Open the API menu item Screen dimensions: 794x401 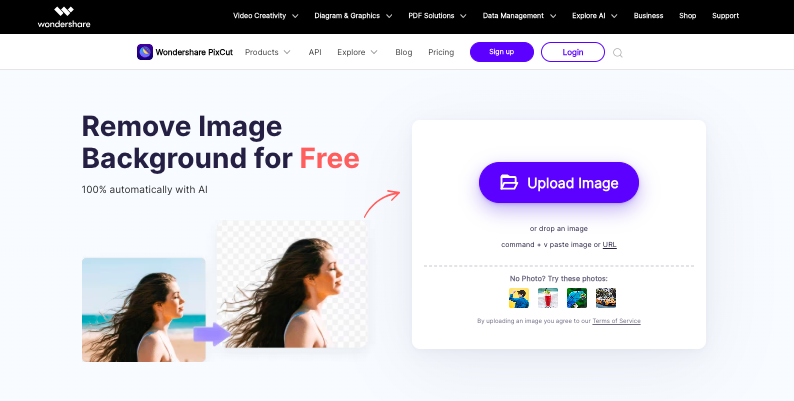(x=315, y=52)
